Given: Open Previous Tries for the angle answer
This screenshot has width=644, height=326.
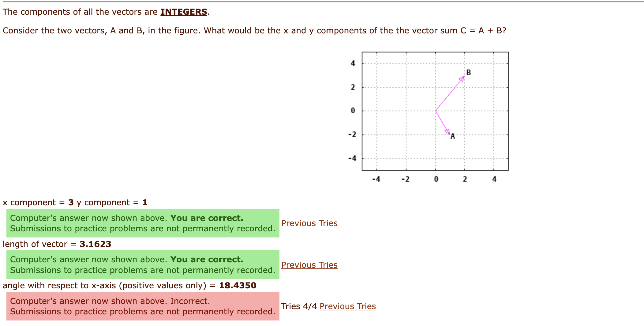Looking at the screenshot, I should point(347,306).
